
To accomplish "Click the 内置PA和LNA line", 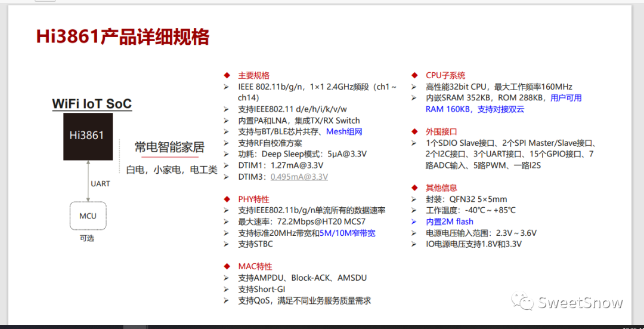I will (x=299, y=121).
